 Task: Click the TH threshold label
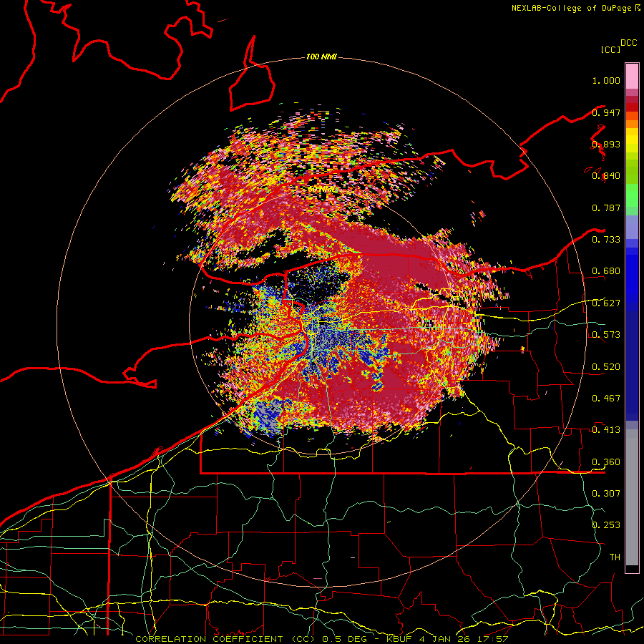(615, 557)
